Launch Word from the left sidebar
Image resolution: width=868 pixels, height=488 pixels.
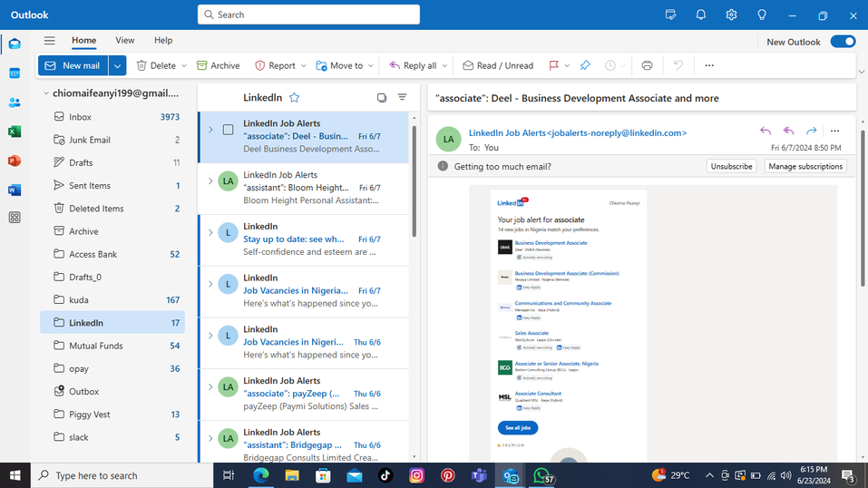15,190
